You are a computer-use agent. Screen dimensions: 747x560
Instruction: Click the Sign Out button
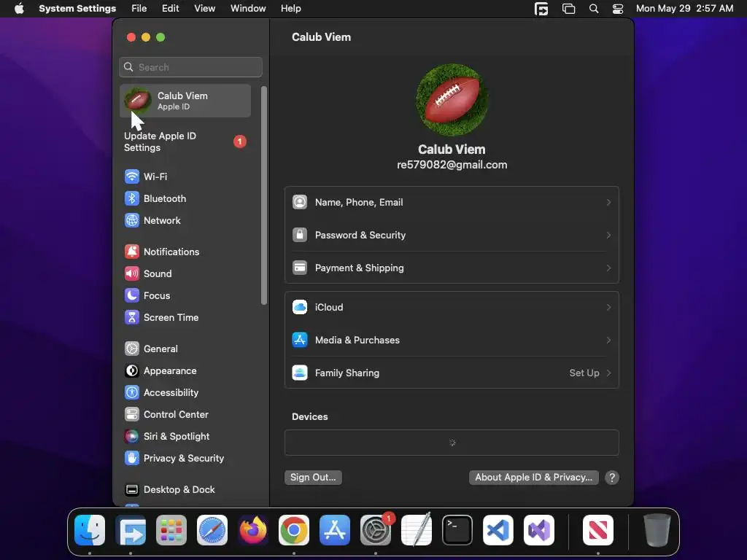pyautogui.click(x=313, y=478)
